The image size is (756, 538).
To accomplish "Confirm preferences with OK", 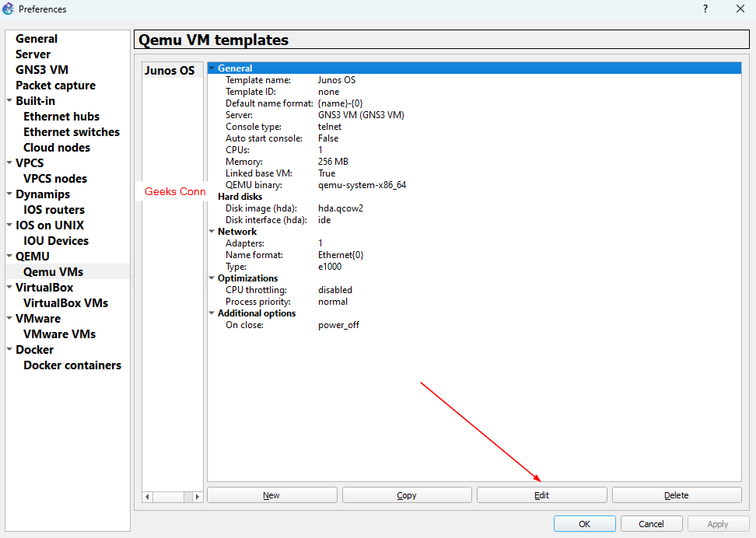I will coord(584,524).
